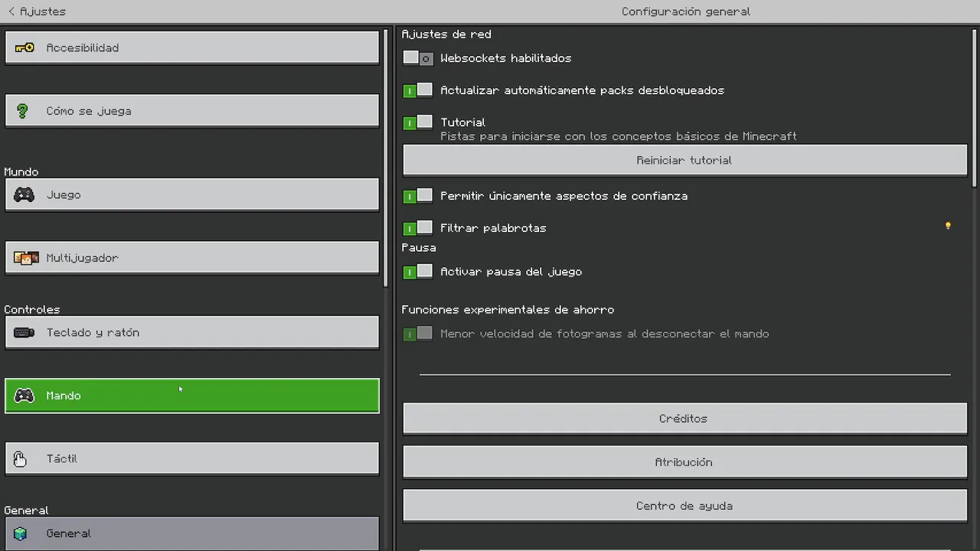Click the right panel scrollbar

click(x=975, y=107)
